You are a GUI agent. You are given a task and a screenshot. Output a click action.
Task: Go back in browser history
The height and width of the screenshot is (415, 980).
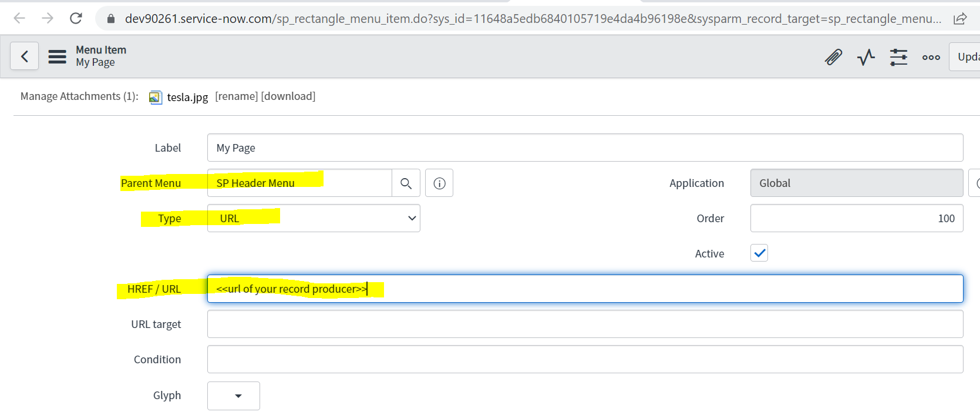[x=19, y=18]
